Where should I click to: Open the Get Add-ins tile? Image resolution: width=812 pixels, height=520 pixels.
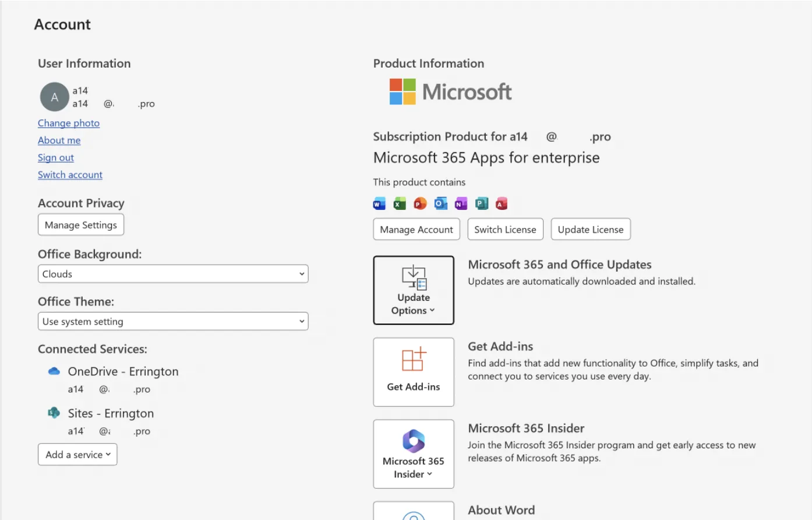(414, 372)
